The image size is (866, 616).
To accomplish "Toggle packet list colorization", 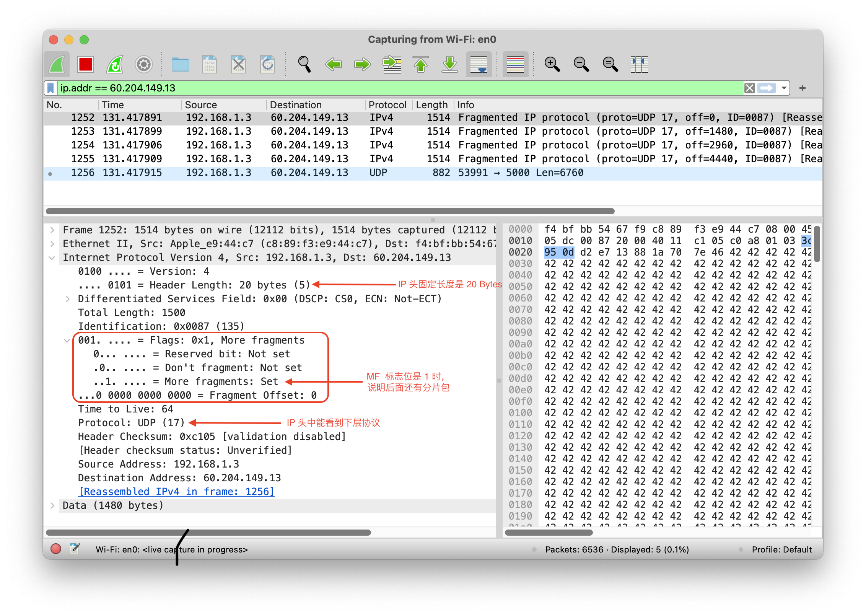I will click(515, 64).
